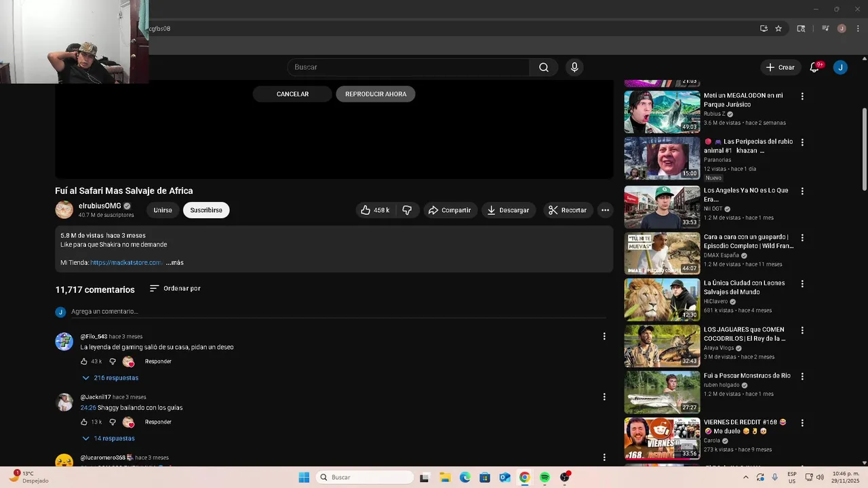The width and height of the screenshot is (868, 488).
Task: Open options for Los Jaguares video
Action: click(x=802, y=330)
